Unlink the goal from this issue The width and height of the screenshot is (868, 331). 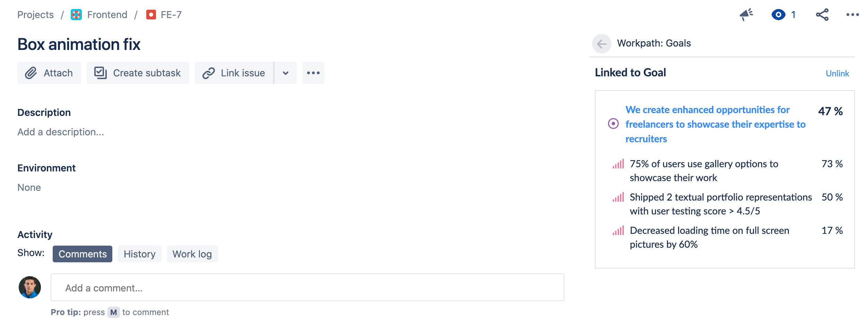coord(837,74)
